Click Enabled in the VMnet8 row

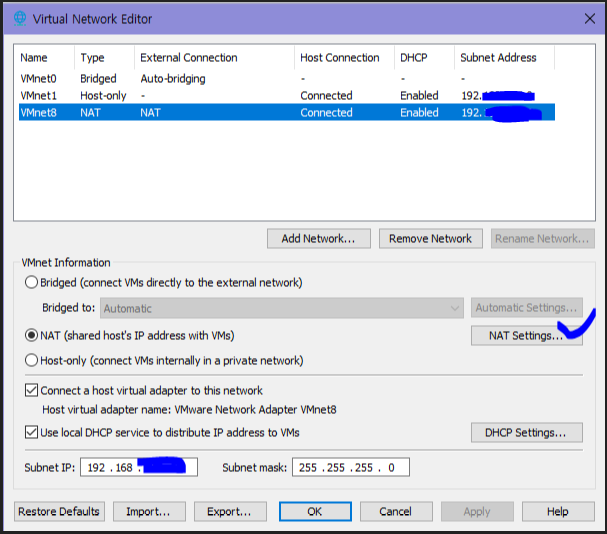(419, 113)
